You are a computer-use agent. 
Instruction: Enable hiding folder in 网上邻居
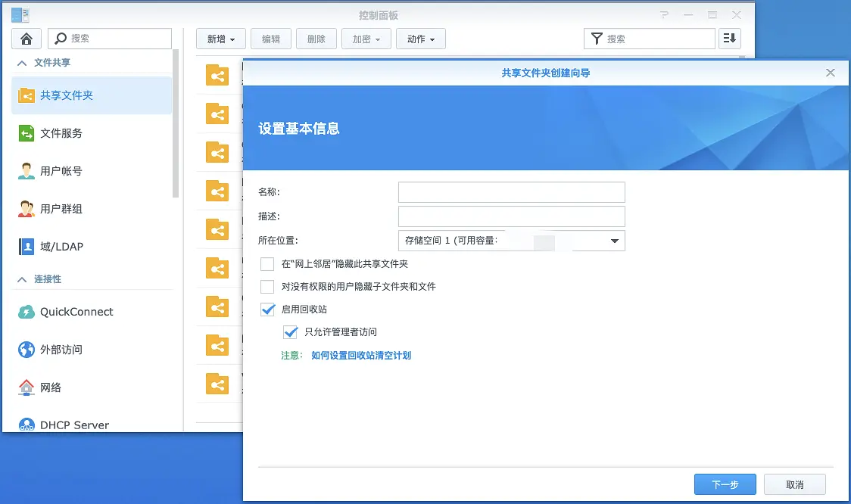267,264
